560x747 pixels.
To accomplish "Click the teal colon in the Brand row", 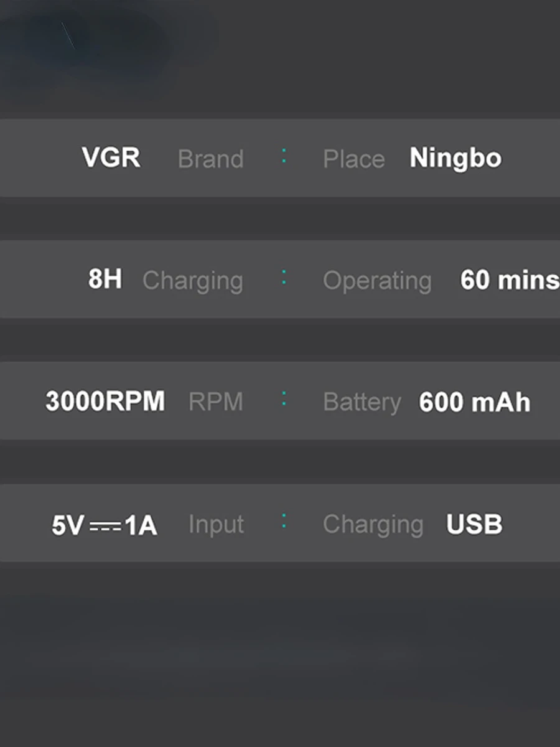I will 284,156.
